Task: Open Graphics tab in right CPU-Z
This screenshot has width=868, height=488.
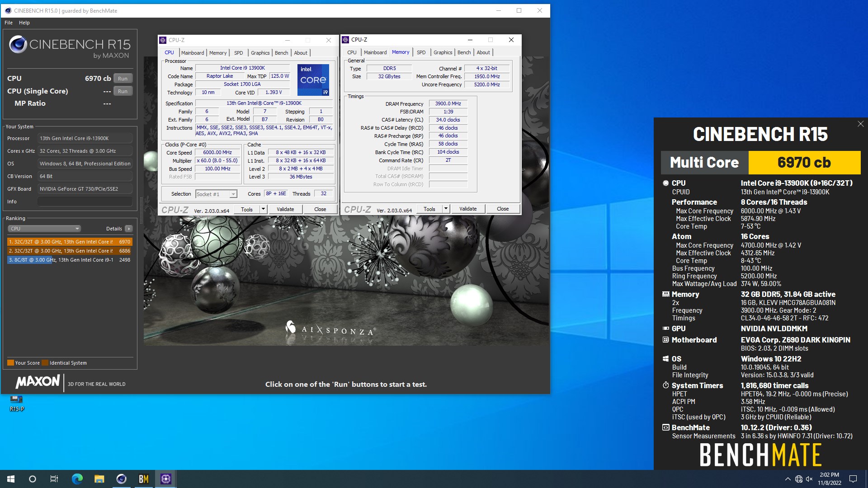Action: pos(443,52)
